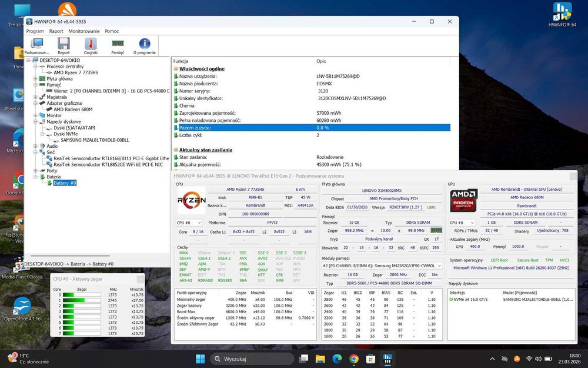Click the core 1 clock bar at 2745 MHz
588x368 pixels.
pyautogui.click(x=82, y=300)
